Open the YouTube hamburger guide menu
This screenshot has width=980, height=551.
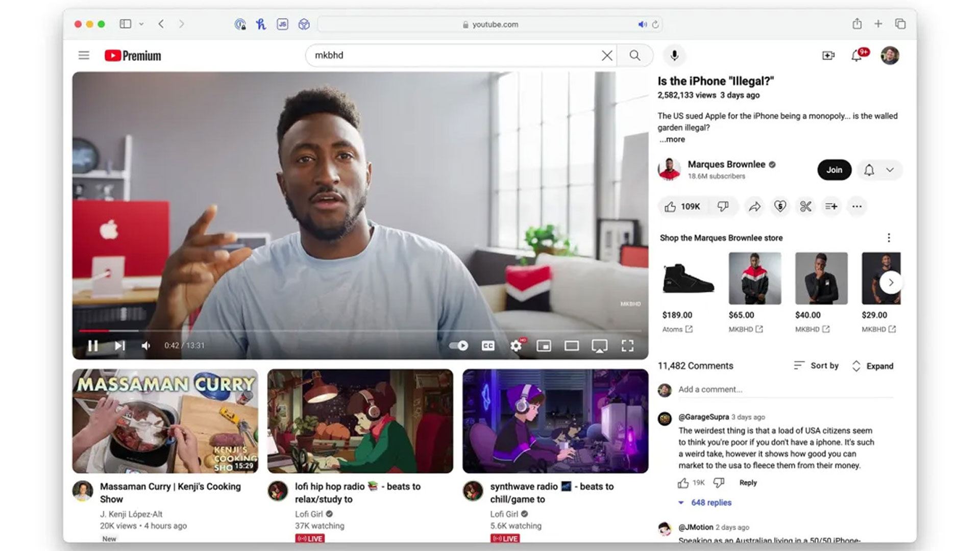click(84, 55)
